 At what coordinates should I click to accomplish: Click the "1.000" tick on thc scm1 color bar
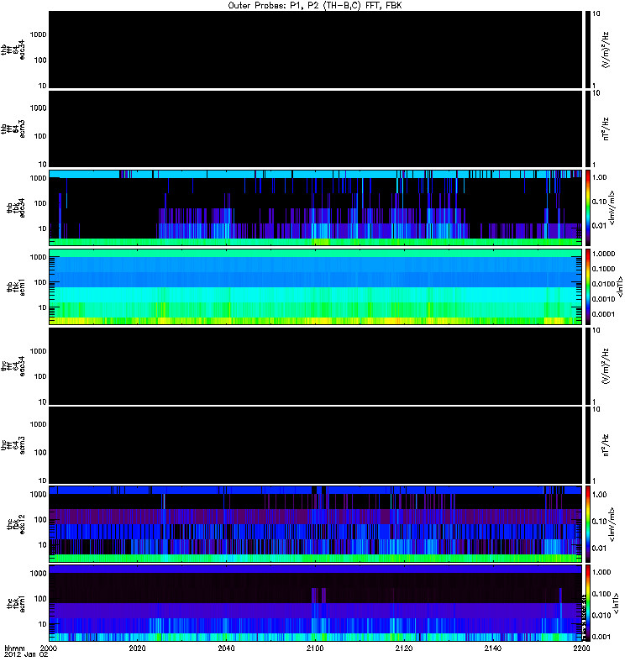[601, 572]
